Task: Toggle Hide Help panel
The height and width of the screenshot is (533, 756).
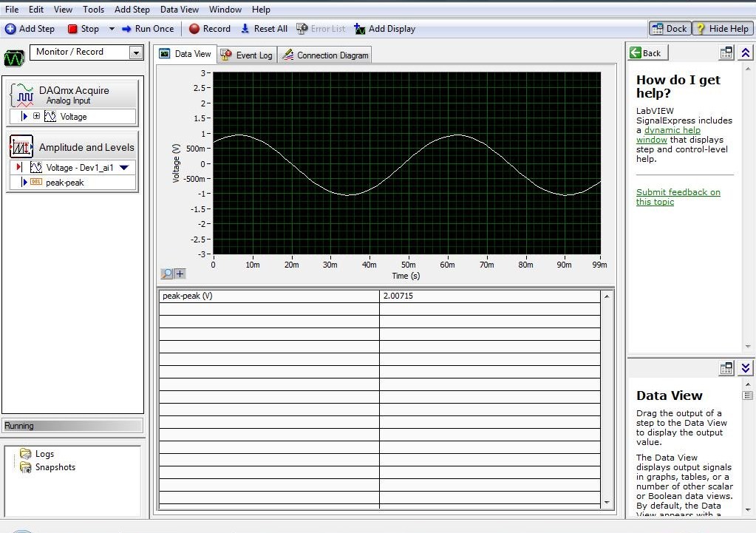Action: (723, 29)
